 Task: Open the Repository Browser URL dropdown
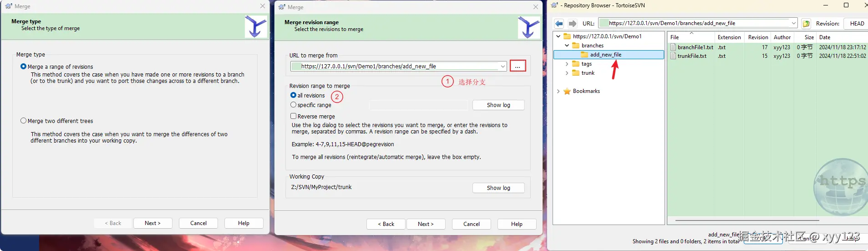[793, 23]
